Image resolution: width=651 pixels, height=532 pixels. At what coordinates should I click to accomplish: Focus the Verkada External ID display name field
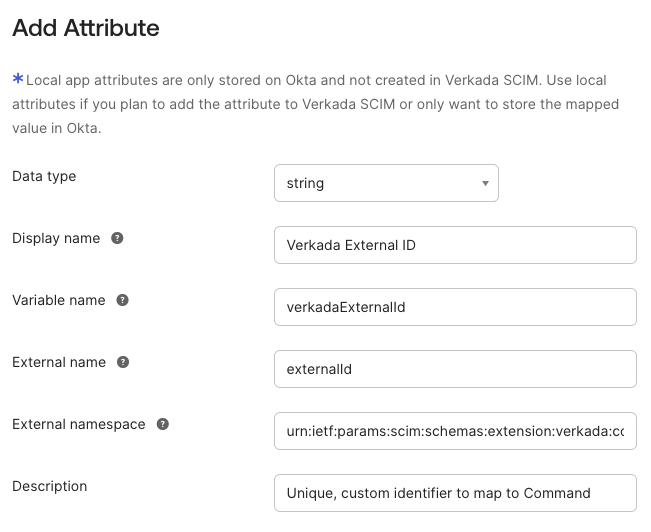click(454, 245)
